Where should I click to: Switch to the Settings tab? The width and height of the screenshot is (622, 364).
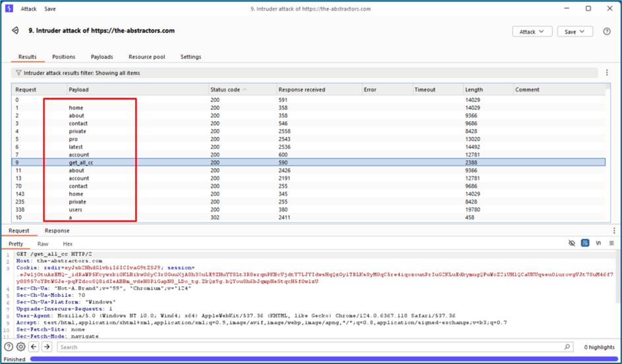191,57
